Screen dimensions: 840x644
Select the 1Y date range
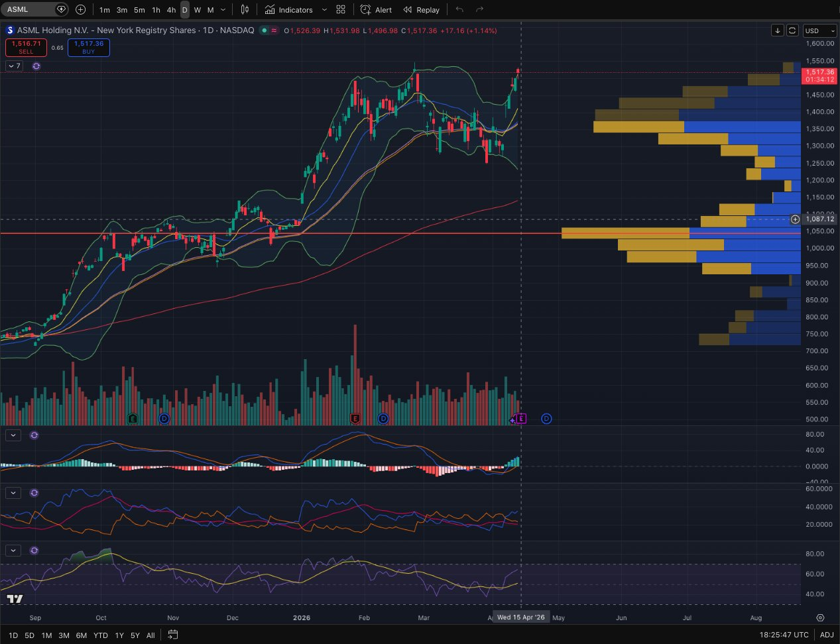[119, 635]
